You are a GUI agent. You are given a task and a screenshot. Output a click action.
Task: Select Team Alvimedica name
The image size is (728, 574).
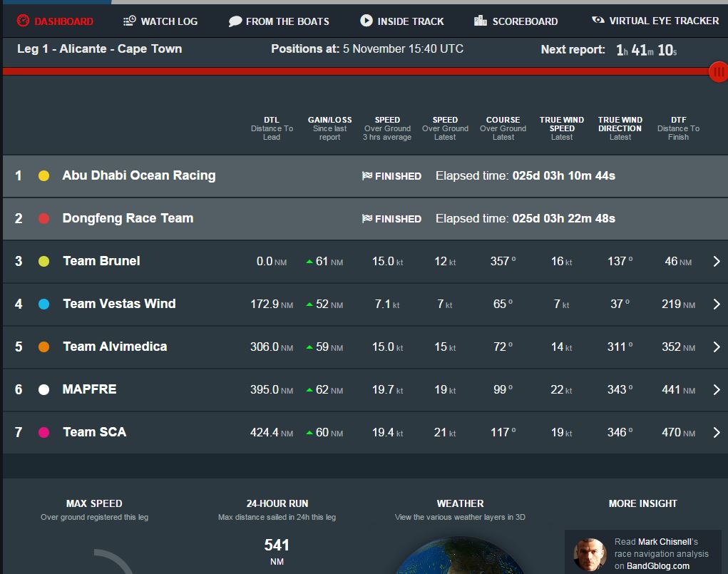point(115,347)
